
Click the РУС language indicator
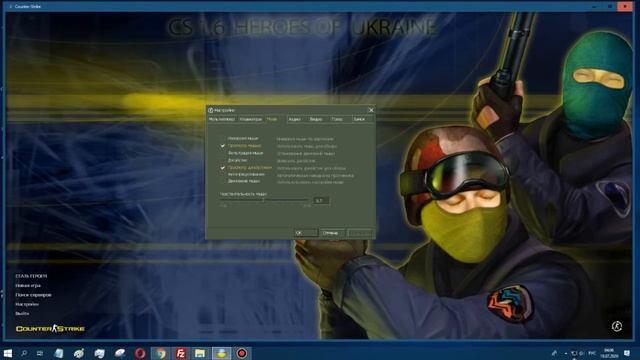pyautogui.click(x=592, y=353)
